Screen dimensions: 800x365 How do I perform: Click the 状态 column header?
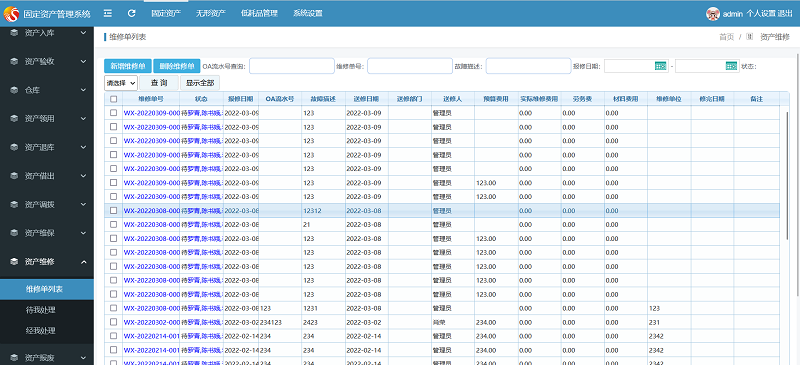click(201, 99)
